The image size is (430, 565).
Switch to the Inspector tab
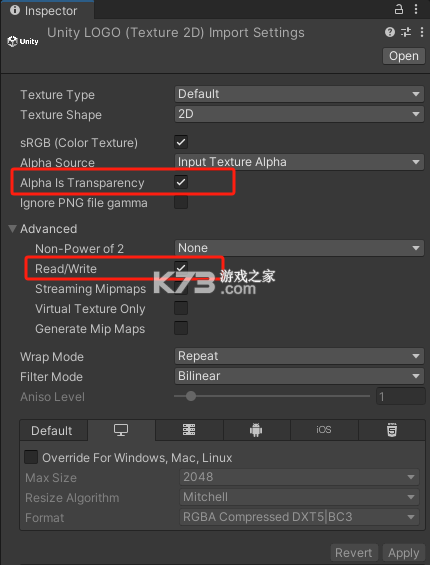[47, 10]
